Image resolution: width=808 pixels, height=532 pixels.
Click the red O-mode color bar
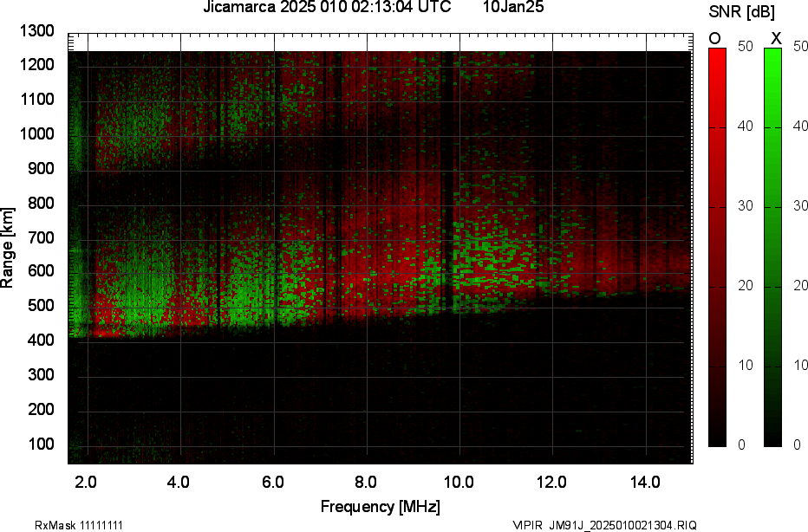(x=717, y=247)
